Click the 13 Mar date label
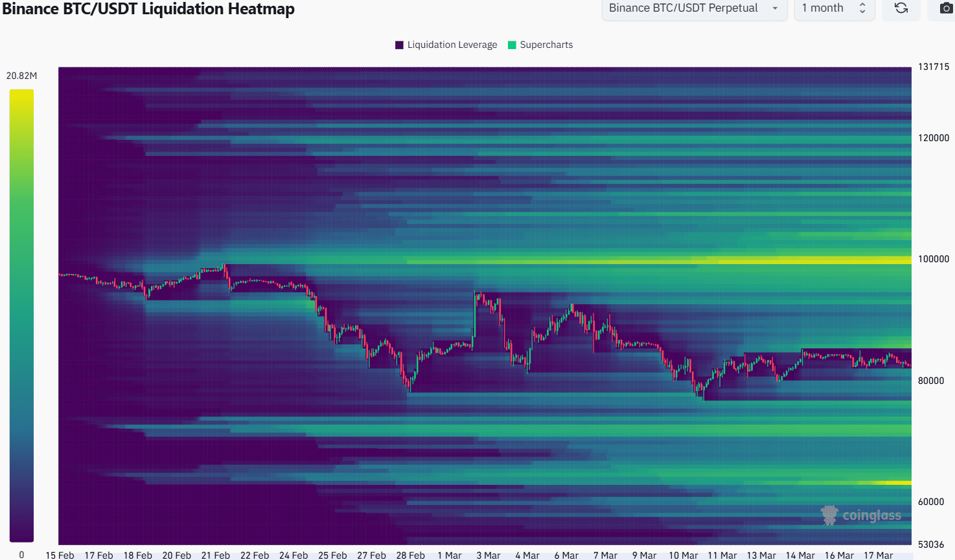The image size is (955, 560). pos(761,555)
